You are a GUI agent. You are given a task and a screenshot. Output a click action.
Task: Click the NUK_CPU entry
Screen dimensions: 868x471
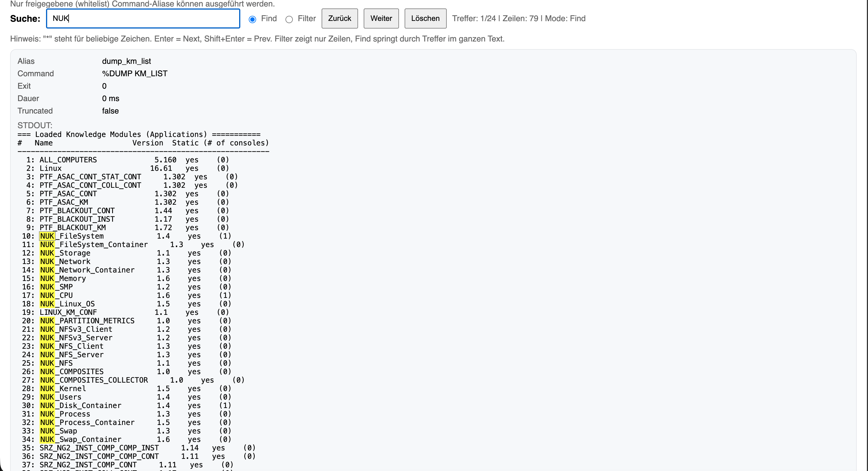56,295
